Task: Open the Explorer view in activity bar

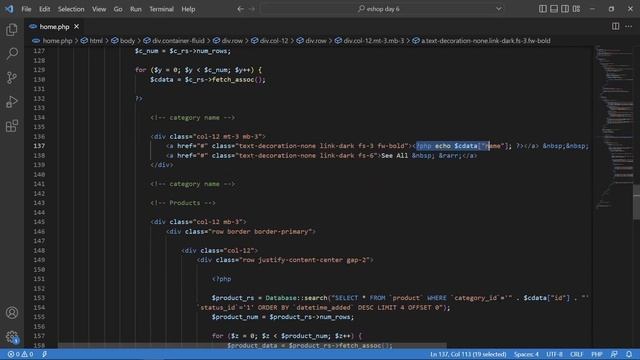Action: point(12,29)
